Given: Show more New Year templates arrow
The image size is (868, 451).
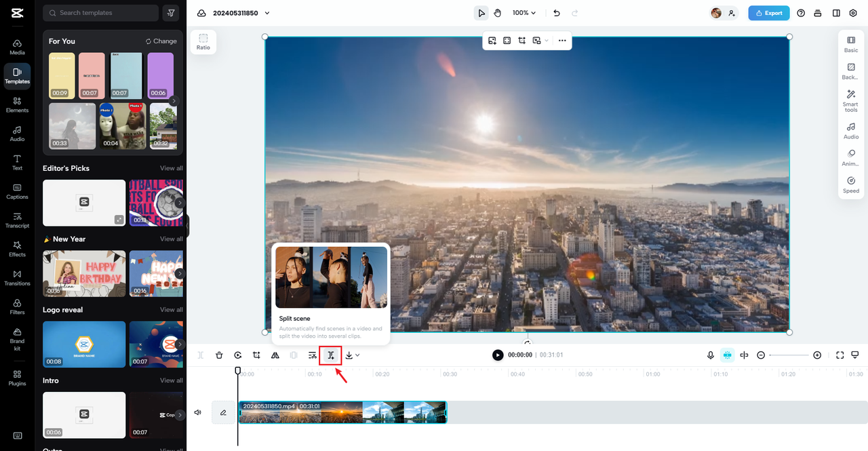Looking at the screenshot, I should [x=179, y=273].
